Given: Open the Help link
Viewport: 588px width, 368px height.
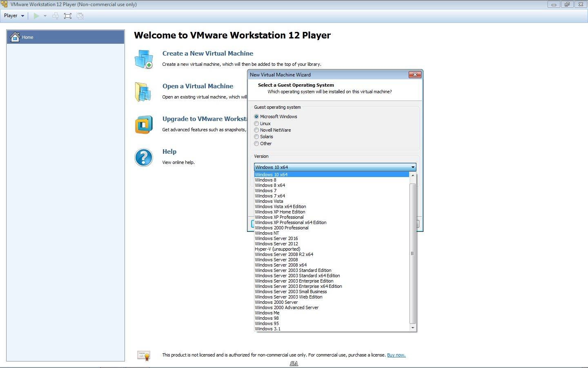Looking at the screenshot, I should (169, 152).
